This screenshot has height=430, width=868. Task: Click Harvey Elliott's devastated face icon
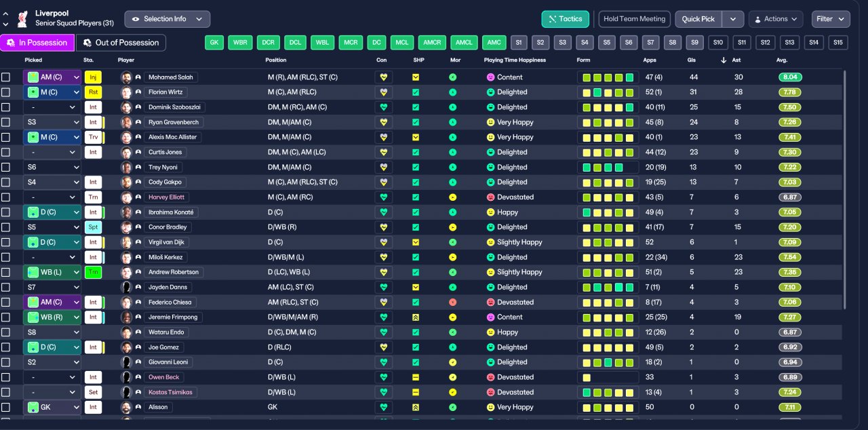click(490, 197)
